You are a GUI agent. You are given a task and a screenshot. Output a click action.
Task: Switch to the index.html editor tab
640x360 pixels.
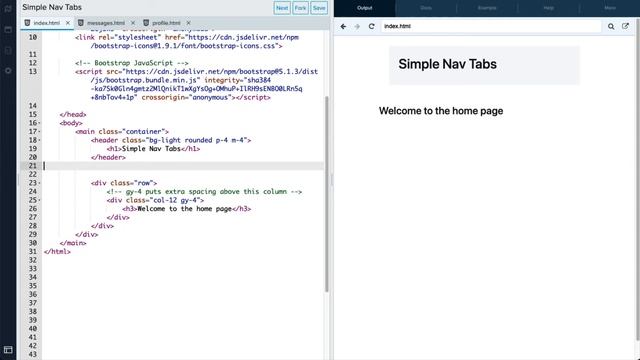pyautogui.click(x=47, y=23)
